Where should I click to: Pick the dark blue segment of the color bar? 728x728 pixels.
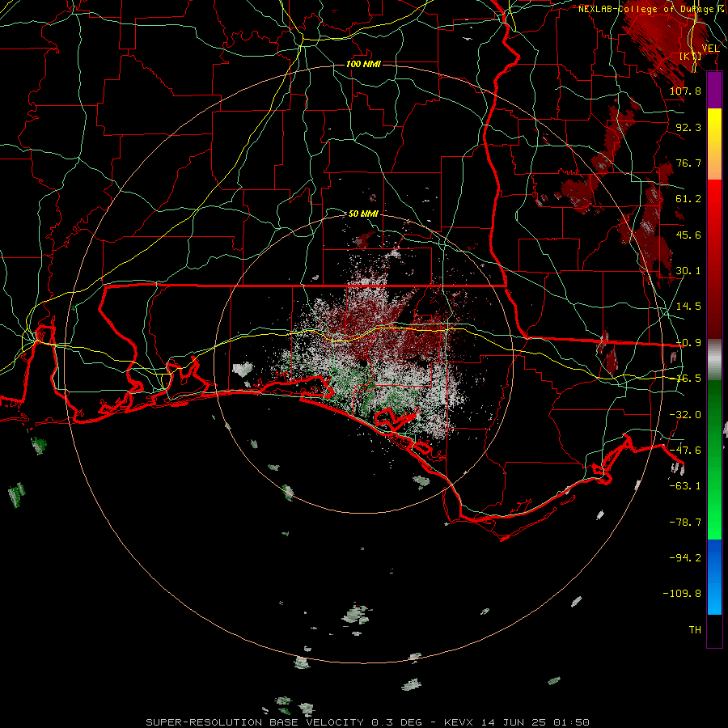point(714,557)
